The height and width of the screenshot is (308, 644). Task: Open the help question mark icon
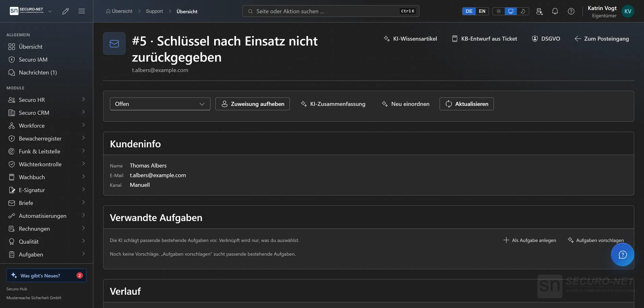point(571,11)
